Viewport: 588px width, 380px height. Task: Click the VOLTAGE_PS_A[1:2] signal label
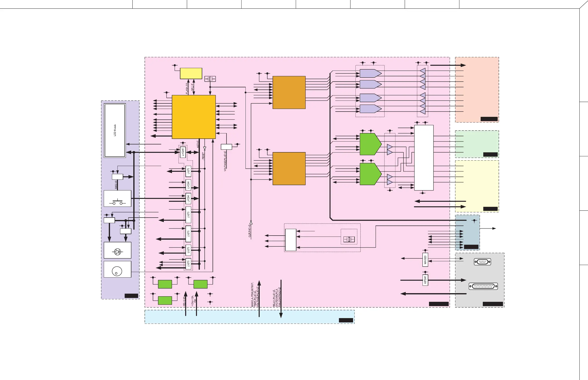click(x=225, y=162)
